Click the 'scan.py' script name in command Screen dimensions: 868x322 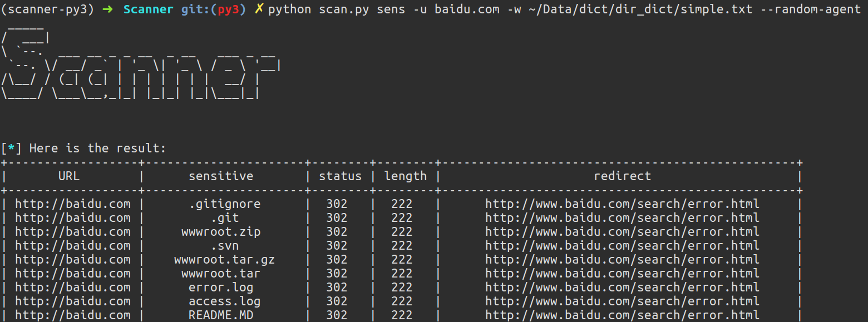pyautogui.click(x=344, y=9)
